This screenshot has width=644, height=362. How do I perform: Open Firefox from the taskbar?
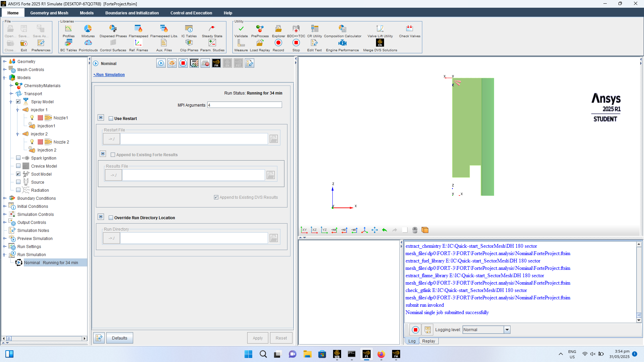(381, 354)
